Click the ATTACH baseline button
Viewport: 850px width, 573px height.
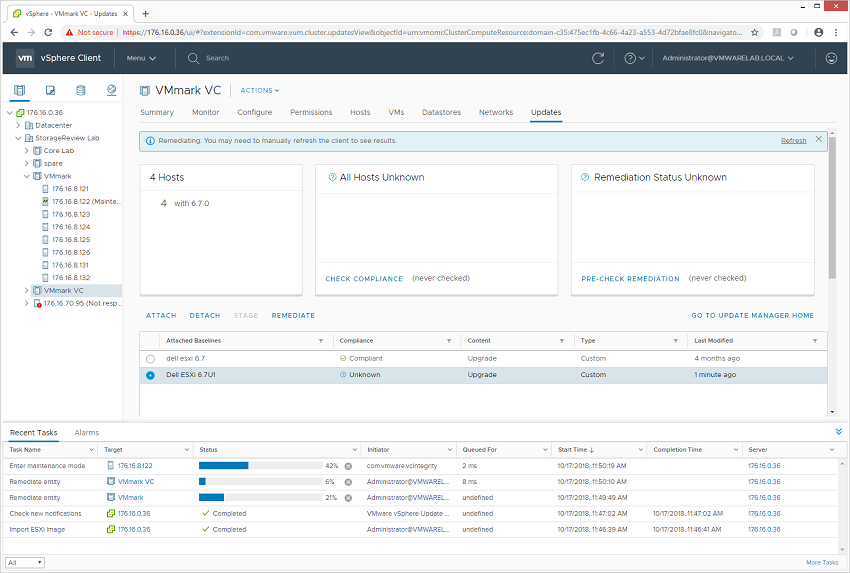click(x=161, y=316)
